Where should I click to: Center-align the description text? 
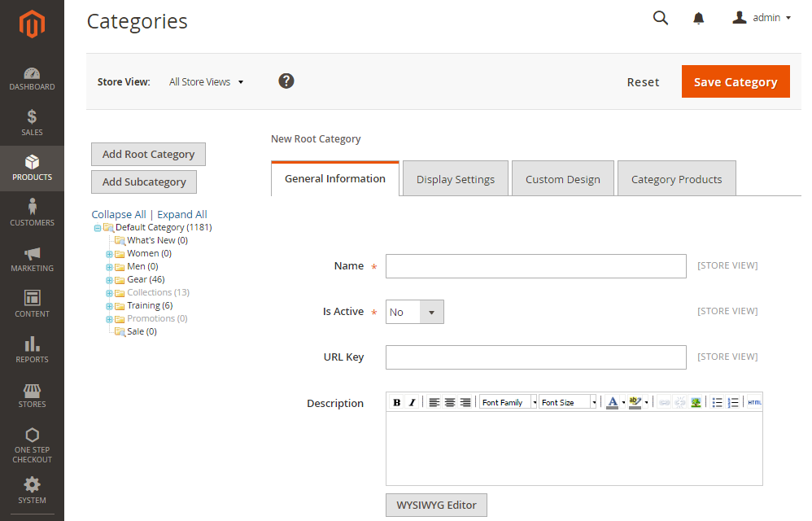click(x=450, y=402)
